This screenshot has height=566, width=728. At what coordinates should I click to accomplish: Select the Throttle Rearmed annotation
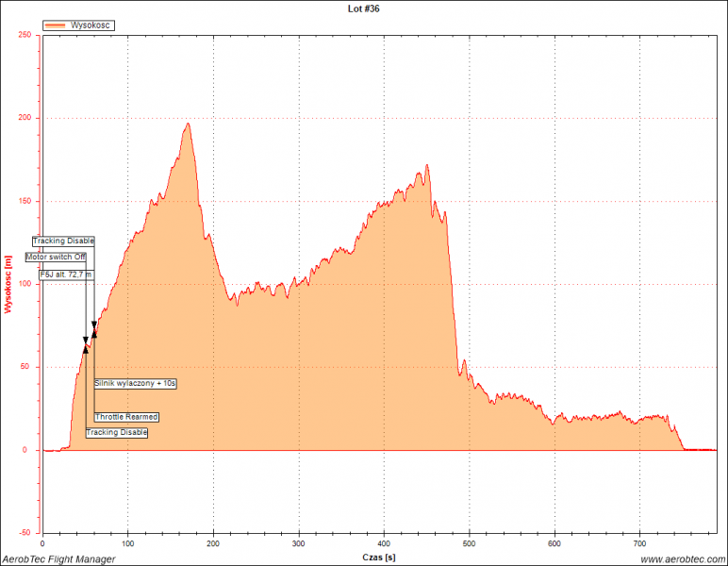[126, 416]
